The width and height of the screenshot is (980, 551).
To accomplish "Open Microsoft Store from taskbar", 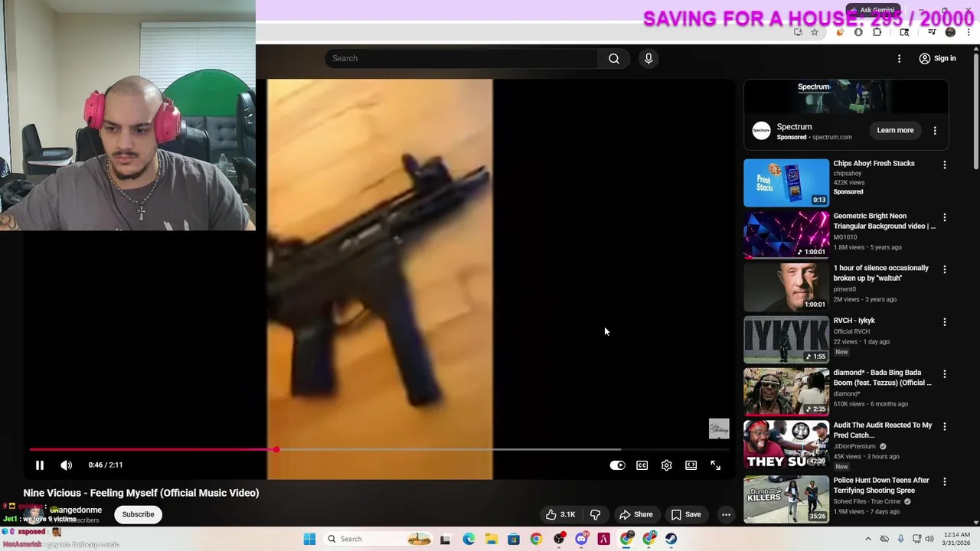I will pyautogui.click(x=514, y=539).
